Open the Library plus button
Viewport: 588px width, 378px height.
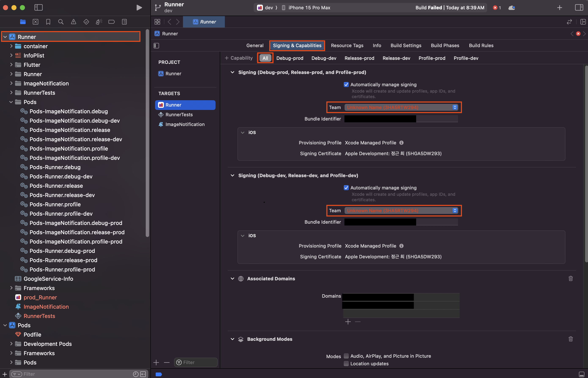coord(559,8)
